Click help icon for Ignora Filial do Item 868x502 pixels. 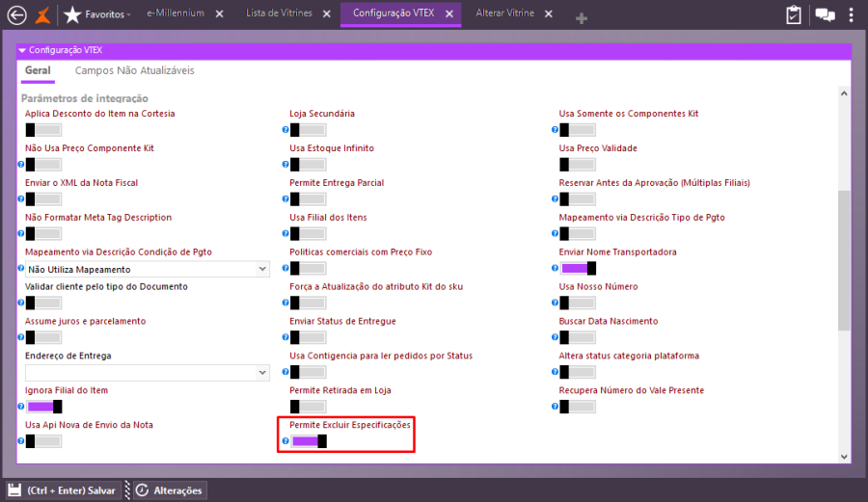pyautogui.click(x=21, y=407)
